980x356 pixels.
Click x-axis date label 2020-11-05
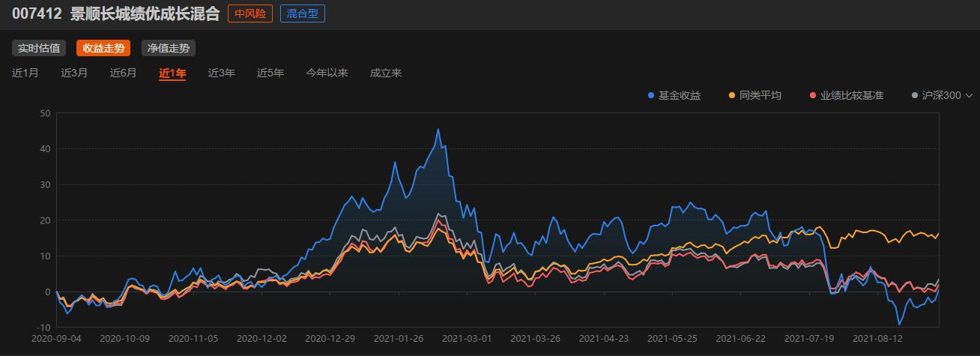coord(194,338)
